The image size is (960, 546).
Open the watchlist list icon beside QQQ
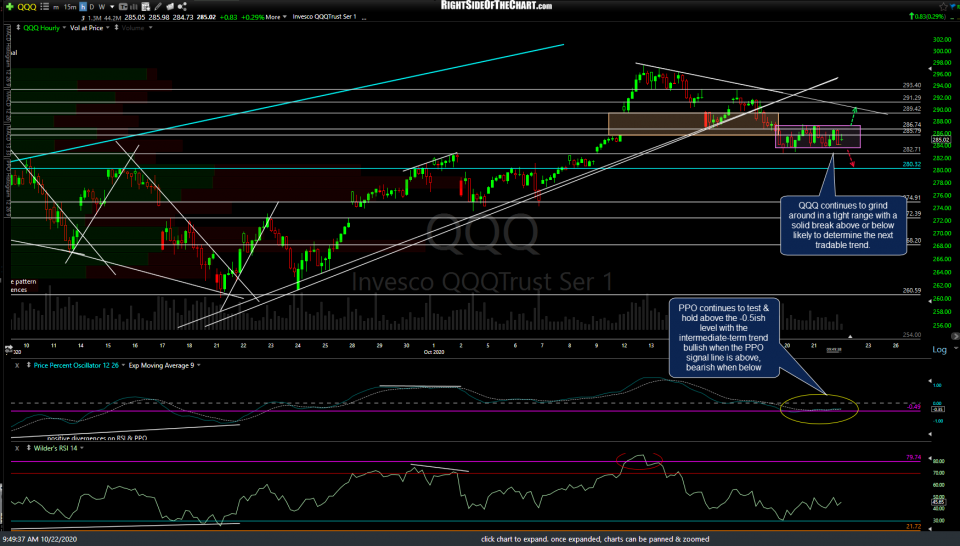tap(45, 7)
